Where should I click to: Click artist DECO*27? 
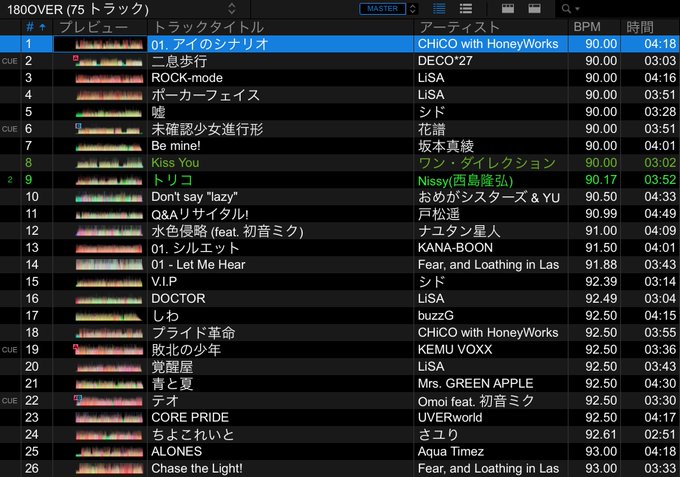[445, 61]
